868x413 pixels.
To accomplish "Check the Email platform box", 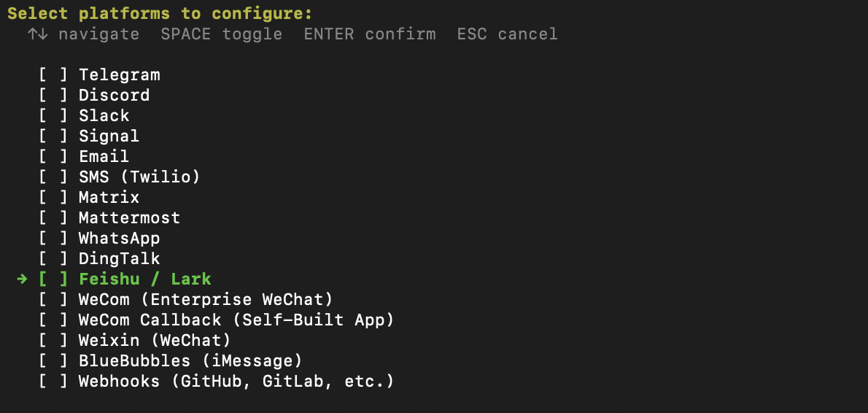I will coord(53,157).
